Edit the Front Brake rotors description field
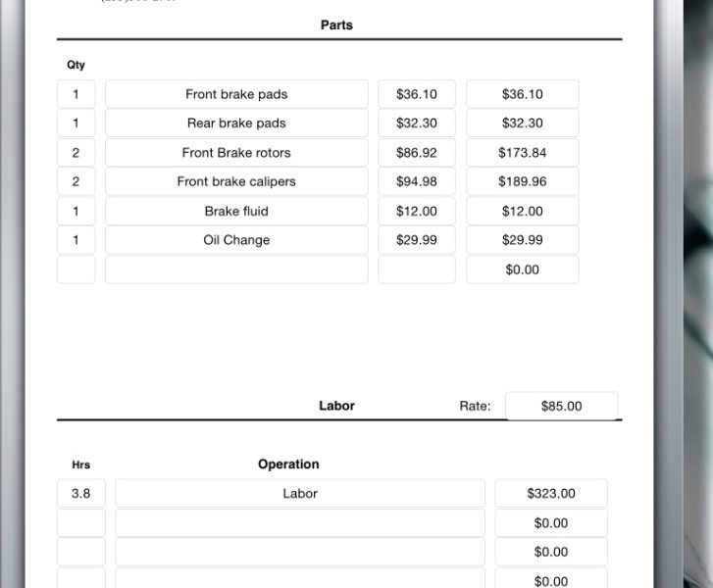Viewport: 713px width, 588px height. (x=236, y=153)
